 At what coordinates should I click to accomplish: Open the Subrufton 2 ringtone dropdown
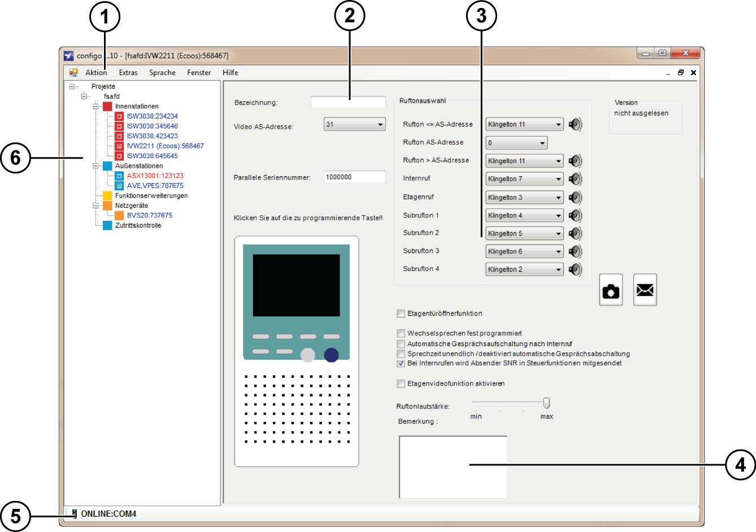[x=524, y=234]
